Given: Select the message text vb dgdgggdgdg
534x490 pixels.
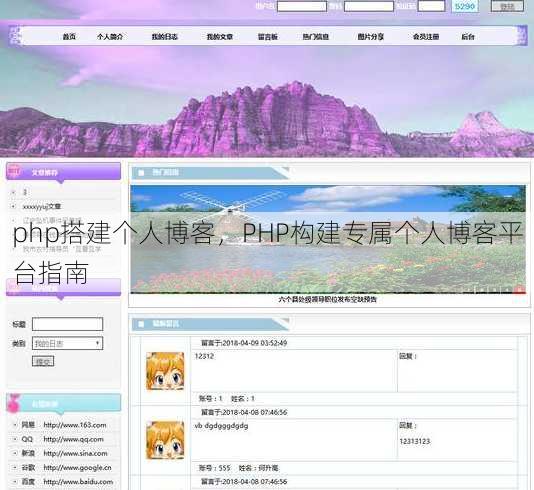Looking at the screenshot, I should (221, 426).
